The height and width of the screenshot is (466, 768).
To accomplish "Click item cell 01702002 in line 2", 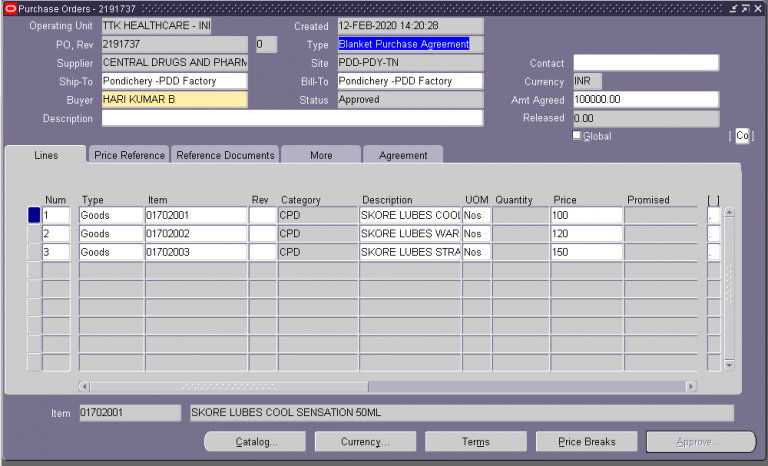I will tap(196, 234).
